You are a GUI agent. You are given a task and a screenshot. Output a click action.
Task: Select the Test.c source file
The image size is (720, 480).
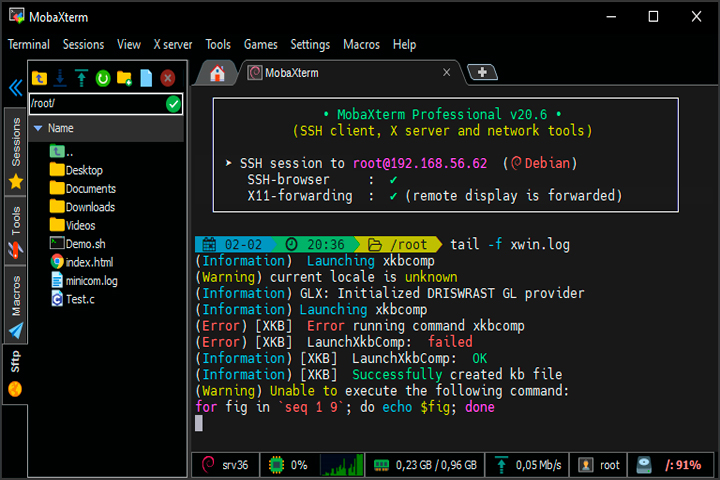73,299
